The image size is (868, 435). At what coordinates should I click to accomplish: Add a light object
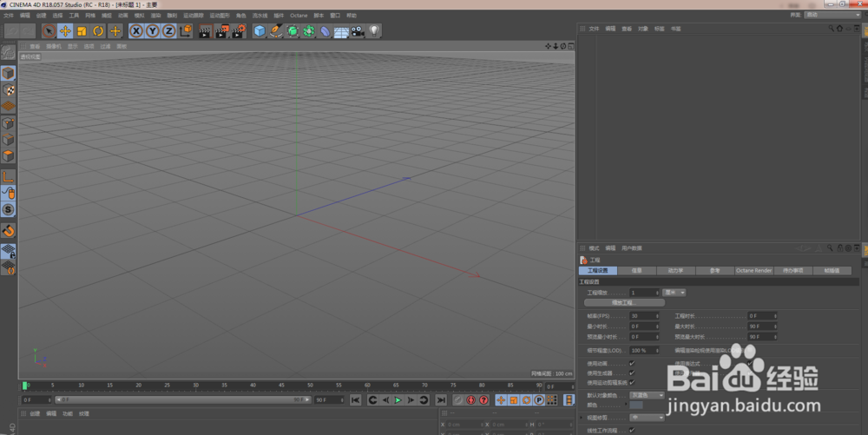click(374, 31)
